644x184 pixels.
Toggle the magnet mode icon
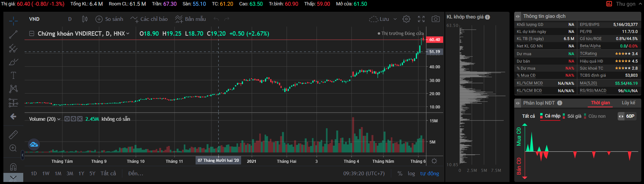pos(13,167)
